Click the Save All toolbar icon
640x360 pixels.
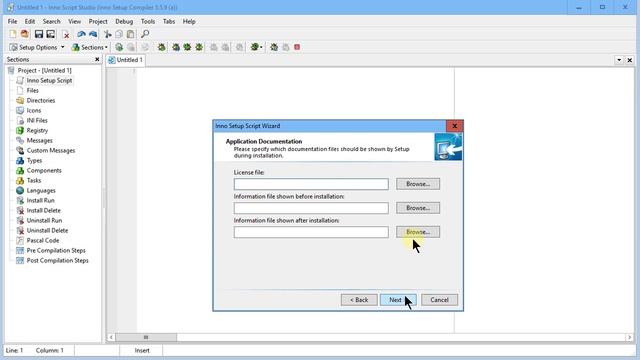(51, 34)
